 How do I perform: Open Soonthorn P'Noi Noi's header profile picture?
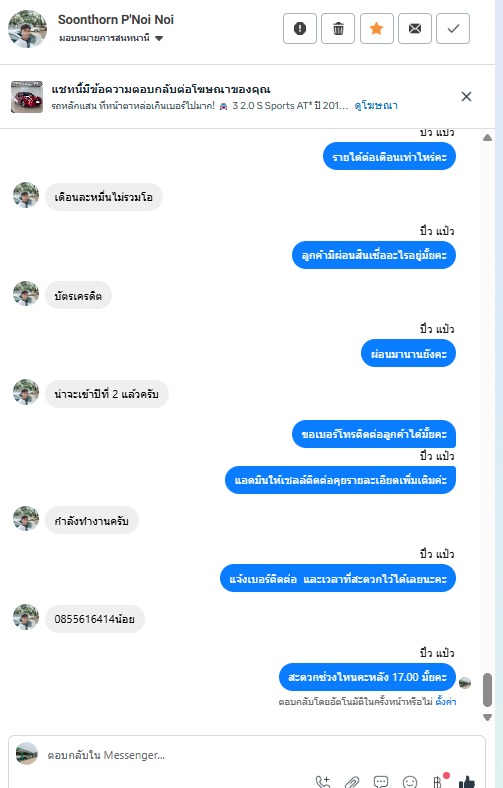(28, 29)
